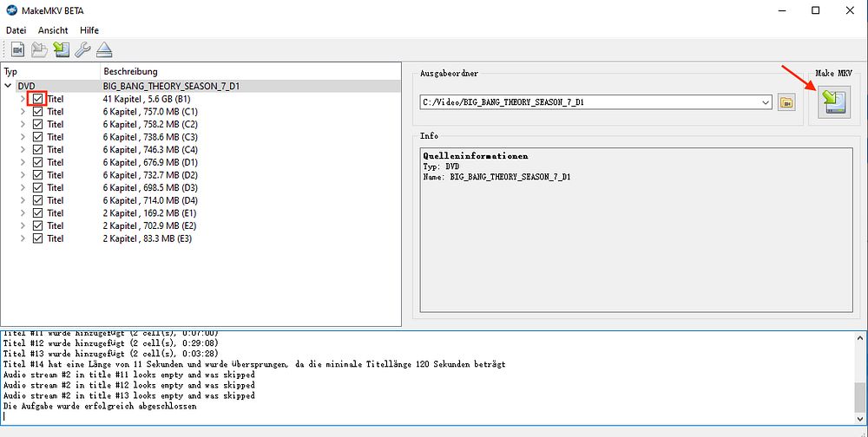The width and height of the screenshot is (868, 437).
Task: Deselect the 714.0 MB (D4) title checkbox
Action: point(37,201)
